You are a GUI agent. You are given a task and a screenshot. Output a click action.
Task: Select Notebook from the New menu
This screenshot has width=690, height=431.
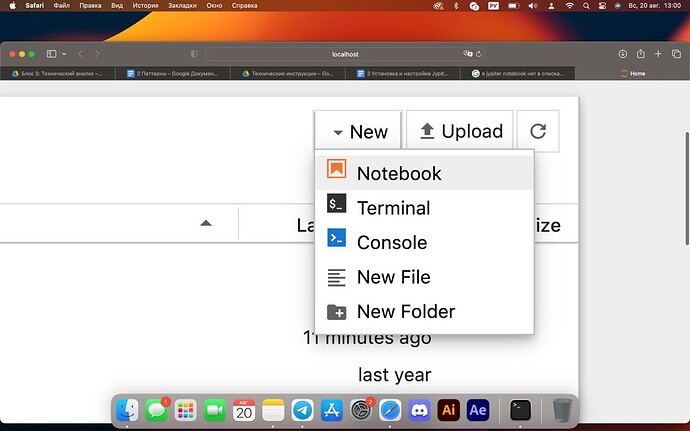point(424,173)
